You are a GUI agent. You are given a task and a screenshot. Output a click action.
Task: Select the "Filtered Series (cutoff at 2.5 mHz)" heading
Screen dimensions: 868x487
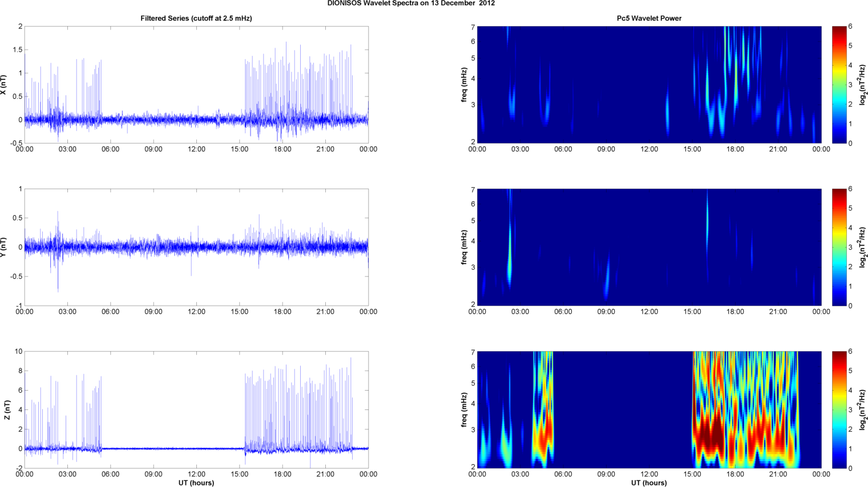(196, 18)
